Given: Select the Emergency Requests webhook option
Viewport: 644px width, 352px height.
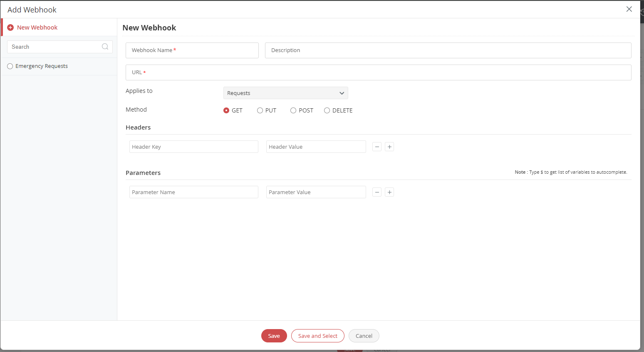Looking at the screenshot, I should click(10, 66).
